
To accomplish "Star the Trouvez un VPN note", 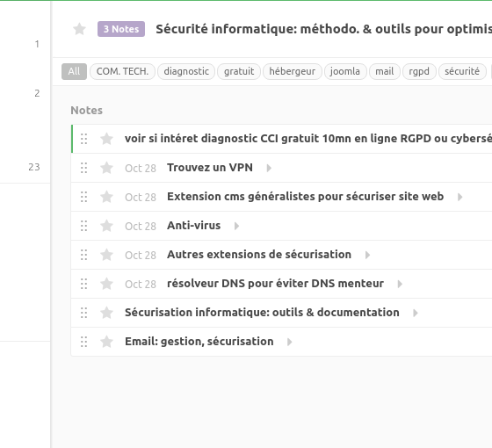I will [106, 168].
